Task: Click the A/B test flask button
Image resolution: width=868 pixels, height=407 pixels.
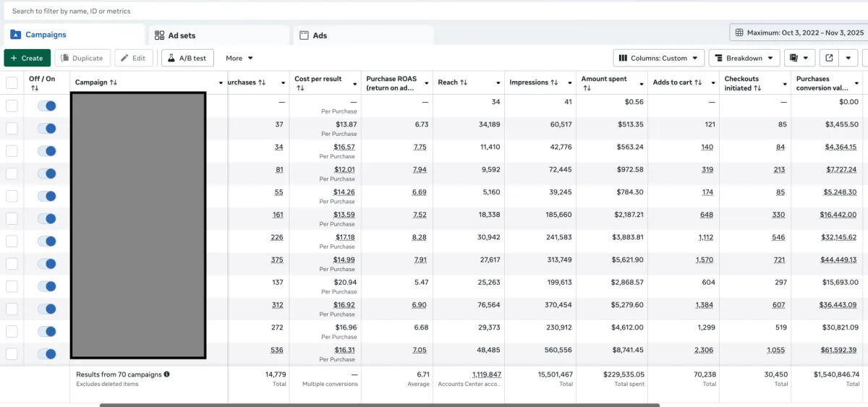Action: [187, 58]
